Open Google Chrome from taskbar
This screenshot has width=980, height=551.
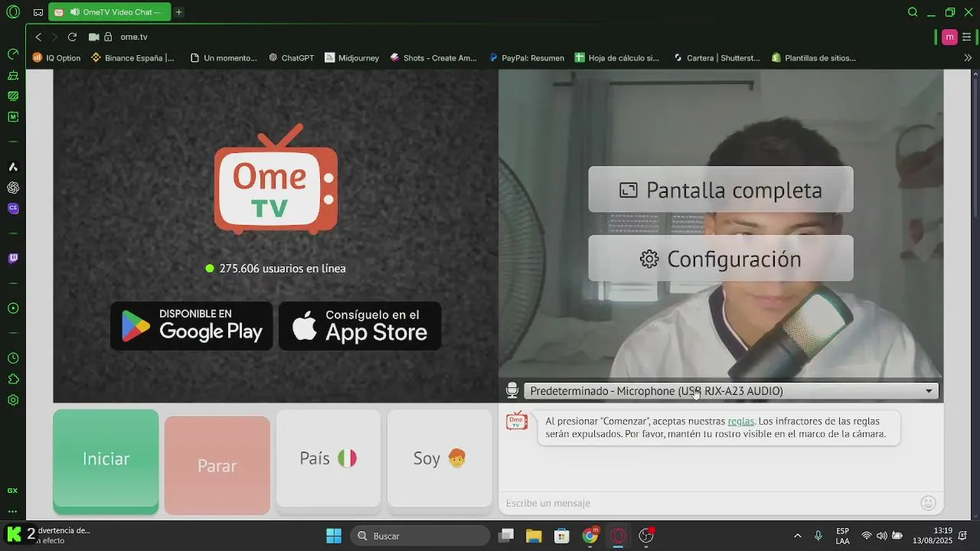[590, 536]
